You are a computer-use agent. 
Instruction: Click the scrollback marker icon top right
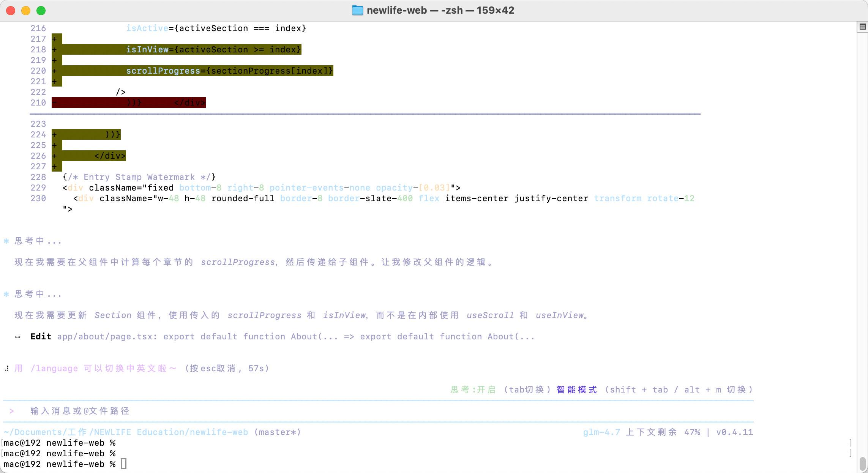(x=862, y=27)
